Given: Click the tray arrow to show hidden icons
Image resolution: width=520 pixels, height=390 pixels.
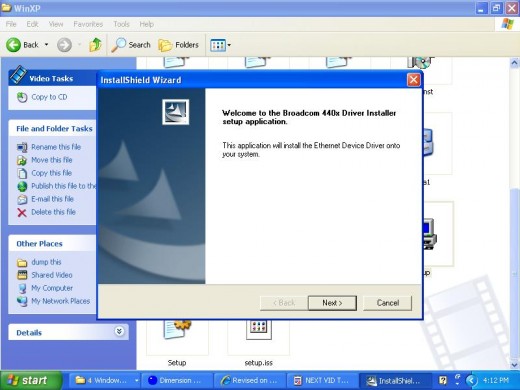Looking at the screenshot, I should [x=471, y=380].
